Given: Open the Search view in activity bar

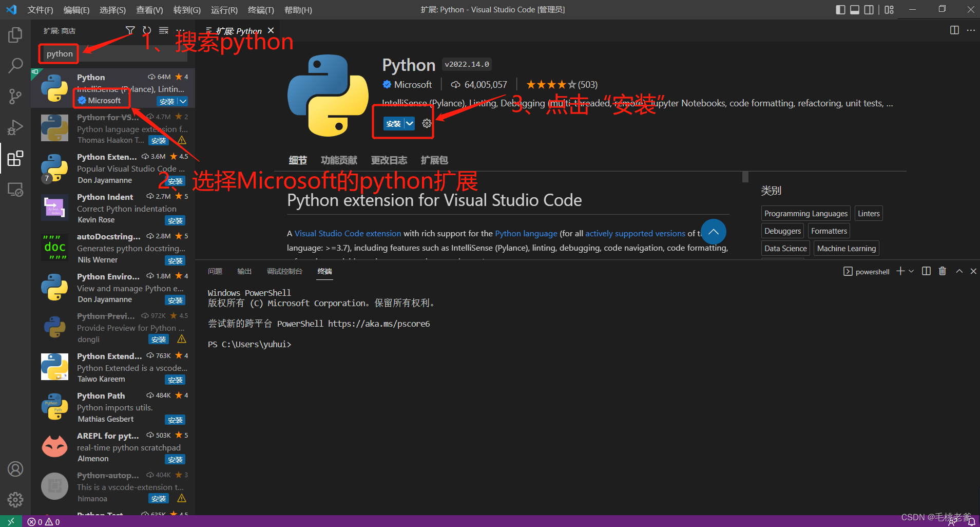Looking at the screenshot, I should click(x=15, y=65).
